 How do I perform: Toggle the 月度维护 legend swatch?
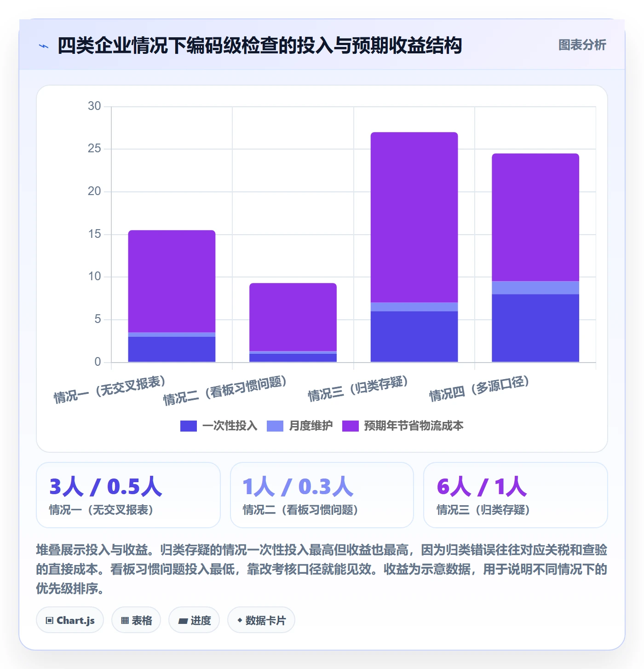point(275,426)
